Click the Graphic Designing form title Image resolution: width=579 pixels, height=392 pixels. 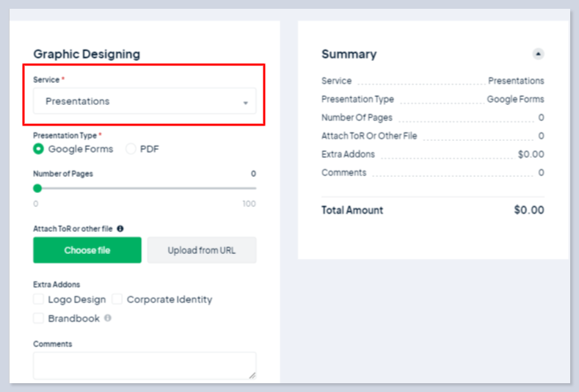tap(87, 54)
